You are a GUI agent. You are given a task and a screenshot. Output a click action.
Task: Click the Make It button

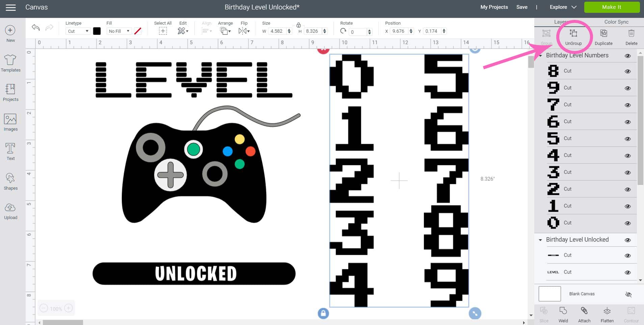tap(612, 7)
